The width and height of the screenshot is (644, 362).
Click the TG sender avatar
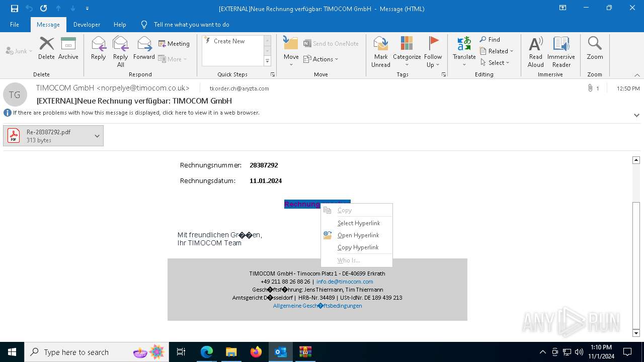[x=15, y=95]
